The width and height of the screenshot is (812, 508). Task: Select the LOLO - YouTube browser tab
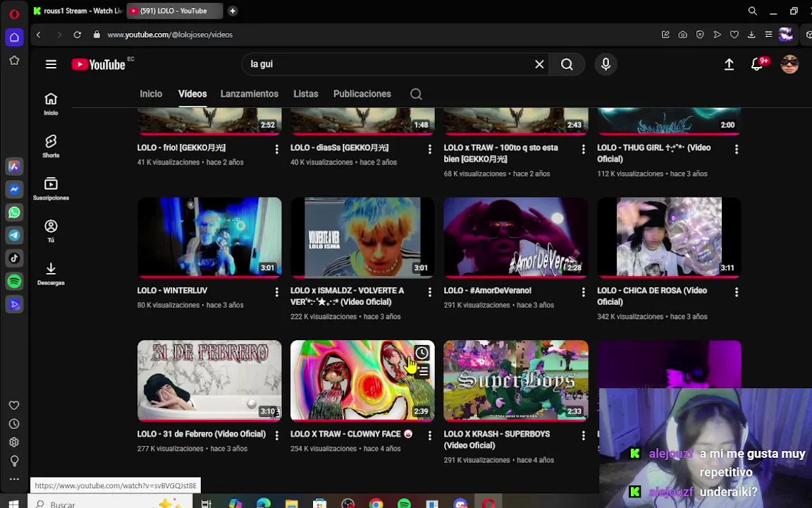point(175,11)
